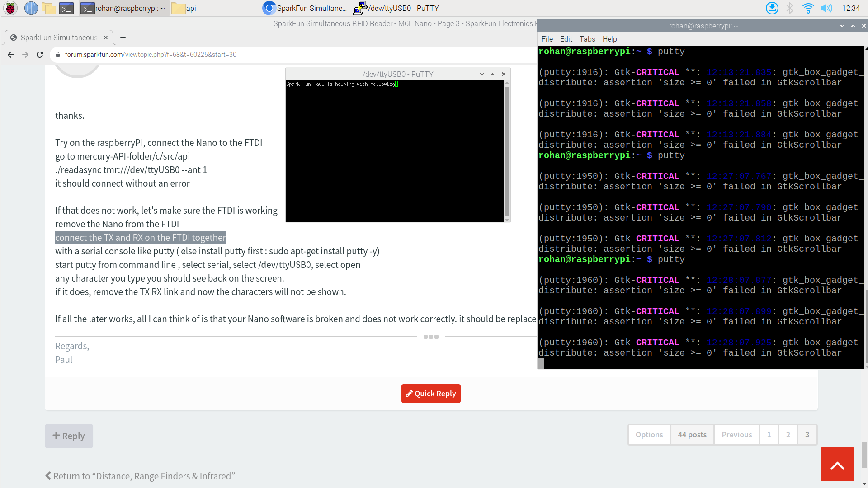
Task: Go back to previous browser page
Action: (x=11, y=55)
